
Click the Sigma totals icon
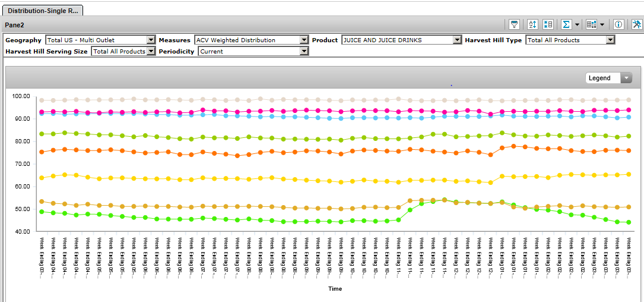coord(566,24)
